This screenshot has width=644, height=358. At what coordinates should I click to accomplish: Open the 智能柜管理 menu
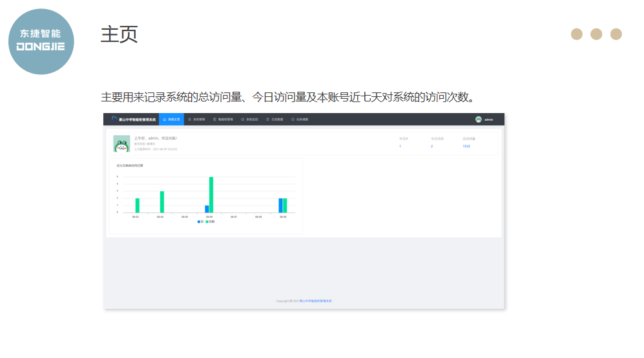pos(222,120)
